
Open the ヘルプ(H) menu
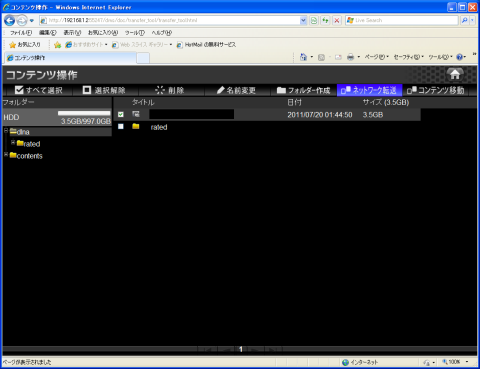click(162, 33)
